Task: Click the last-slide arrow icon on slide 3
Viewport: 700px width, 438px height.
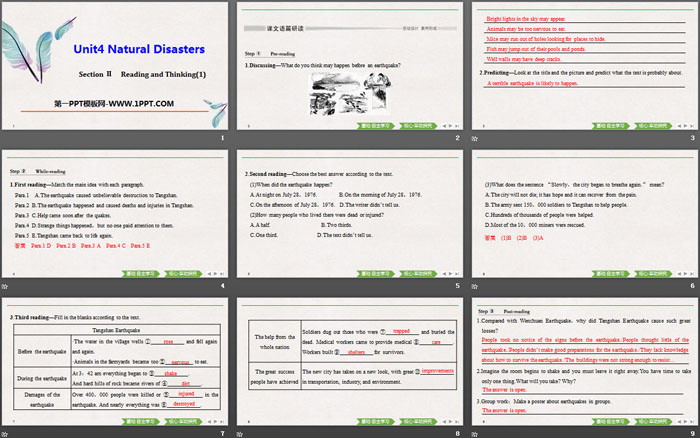Action: 692,126
